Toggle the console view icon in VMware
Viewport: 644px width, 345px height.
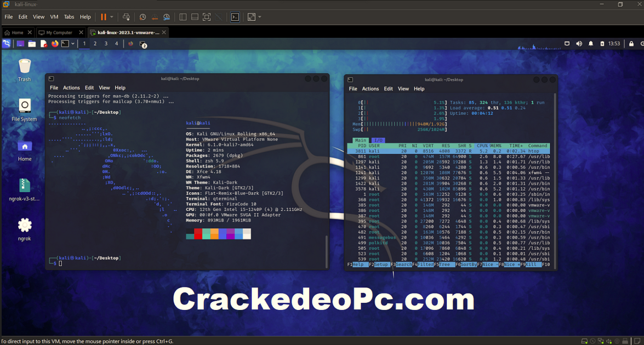coord(235,17)
